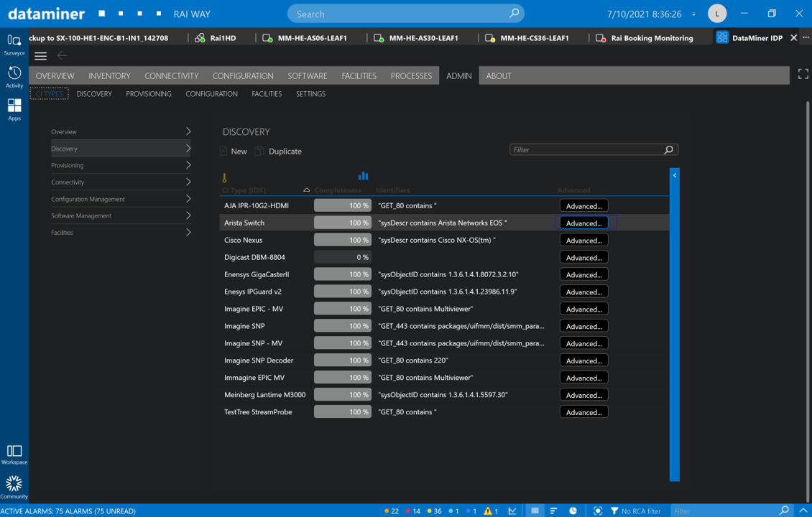The image size is (812, 517).
Task: Click the trend graph icon in alarm bar
Action: [x=512, y=511]
